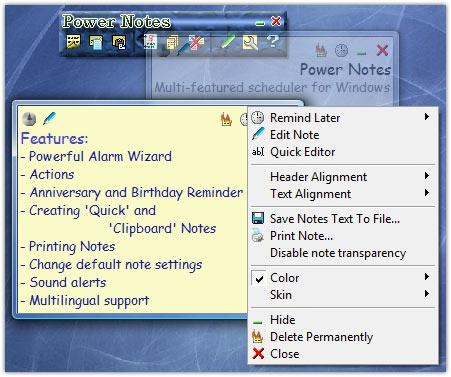
Task: Click the 'Features:' heading in note
Action: 54,139
